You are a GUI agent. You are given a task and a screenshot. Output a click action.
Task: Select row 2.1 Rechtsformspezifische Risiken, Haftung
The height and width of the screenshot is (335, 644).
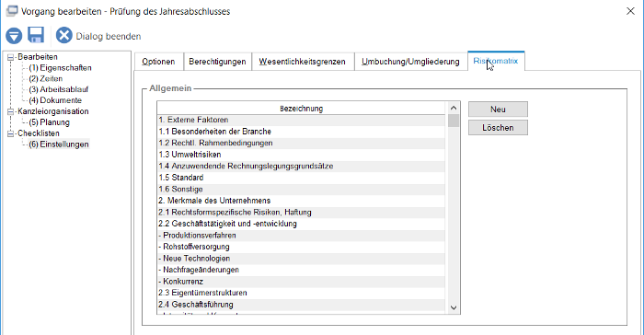point(301,213)
